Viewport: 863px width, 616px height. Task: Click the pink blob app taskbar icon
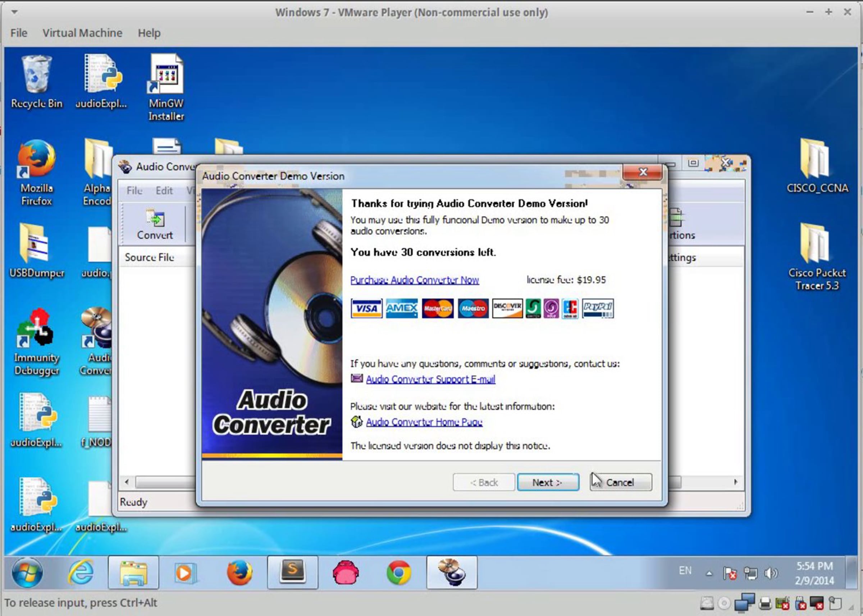(345, 573)
